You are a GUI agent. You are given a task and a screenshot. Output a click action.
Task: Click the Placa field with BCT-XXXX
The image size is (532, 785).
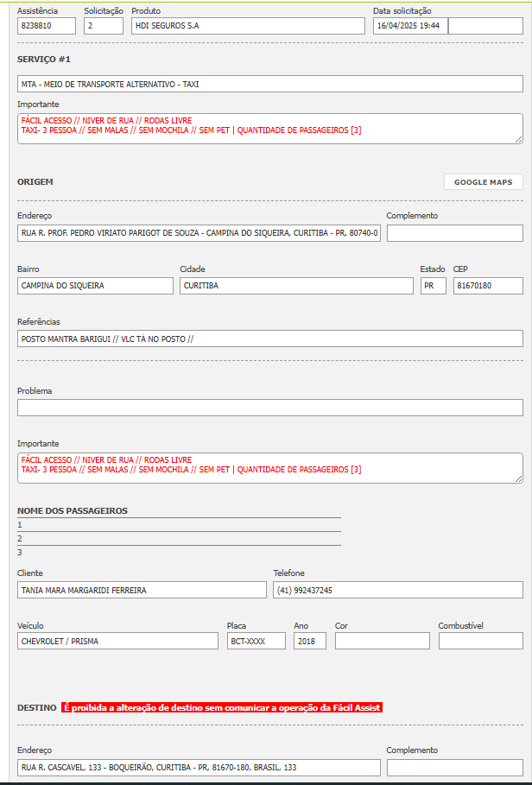pos(256,641)
